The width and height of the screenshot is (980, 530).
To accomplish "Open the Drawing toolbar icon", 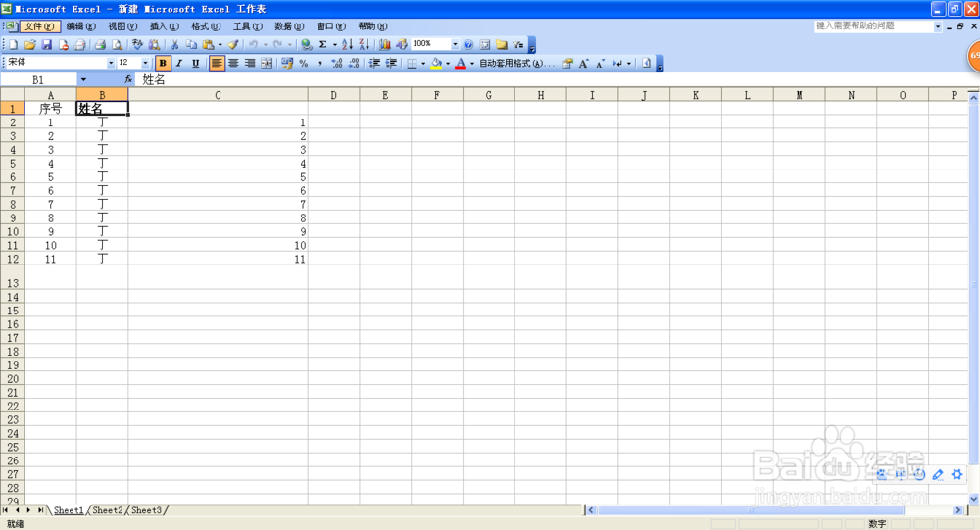I will pos(402,44).
